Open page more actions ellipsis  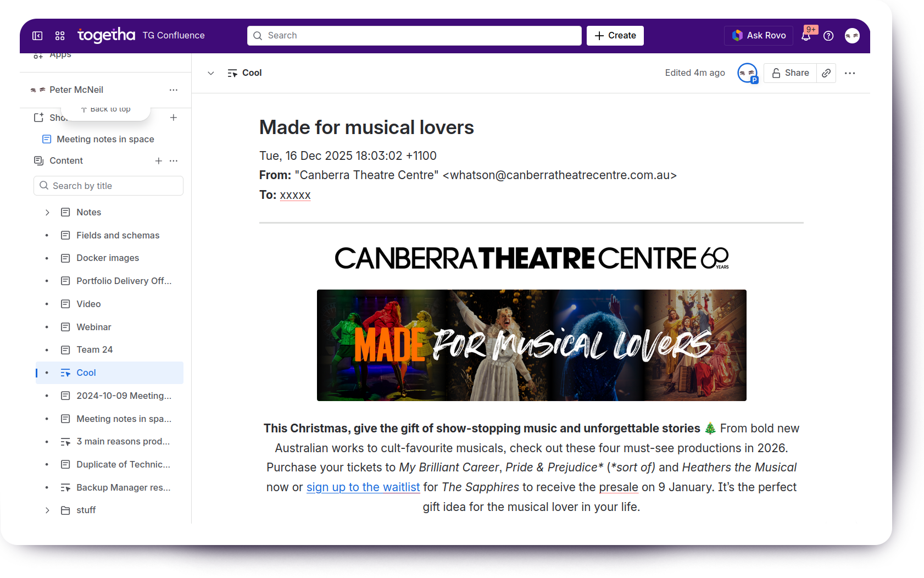coord(850,73)
